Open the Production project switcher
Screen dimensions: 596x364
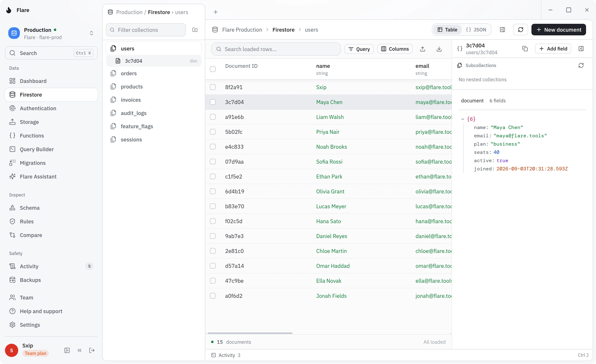click(51, 33)
